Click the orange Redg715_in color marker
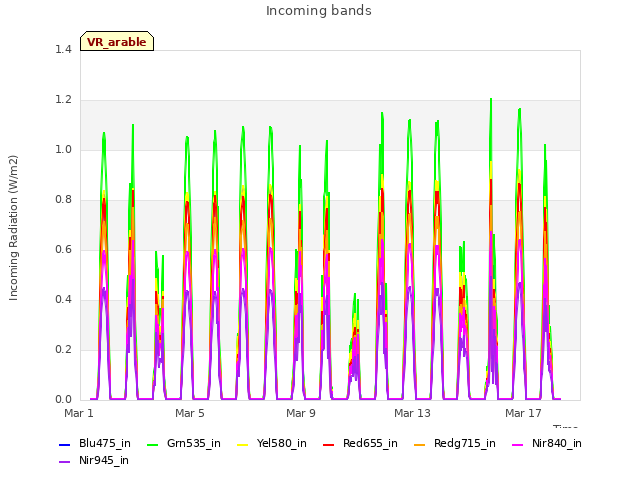Image resolution: width=640 pixels, height=480 pixels. pos(420,444)
